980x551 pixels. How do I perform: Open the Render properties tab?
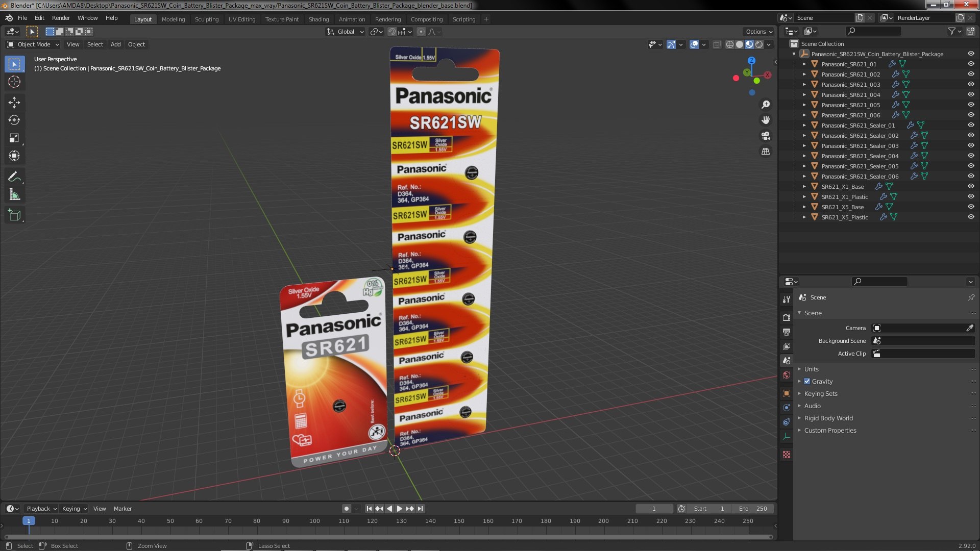787,317
